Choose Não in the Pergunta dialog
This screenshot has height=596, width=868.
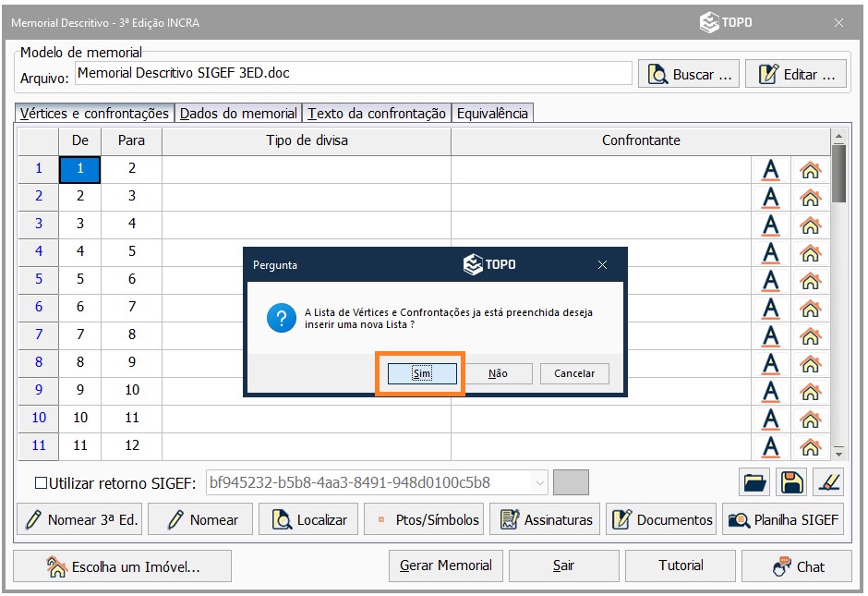pyautogui.click(x=498, y=373)
